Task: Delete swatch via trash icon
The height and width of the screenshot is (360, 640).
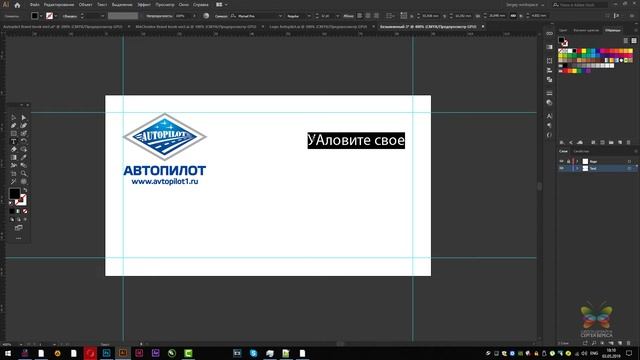Action: pos(629,142)
